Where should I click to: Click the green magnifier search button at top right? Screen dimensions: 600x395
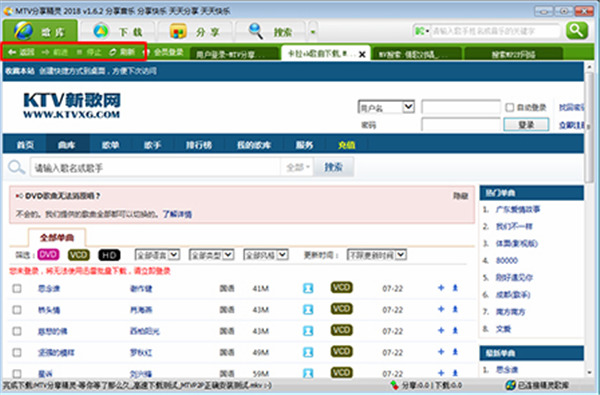(x=577, y=30)
